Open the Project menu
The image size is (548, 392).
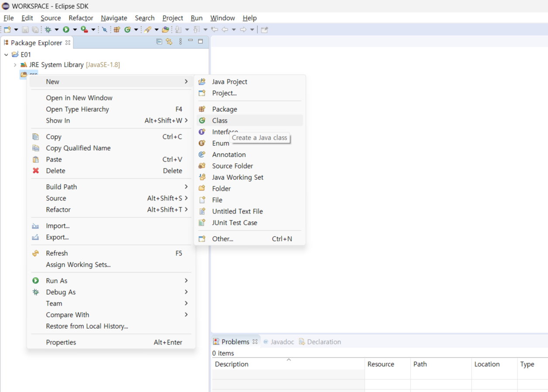[x=173, y=18]
